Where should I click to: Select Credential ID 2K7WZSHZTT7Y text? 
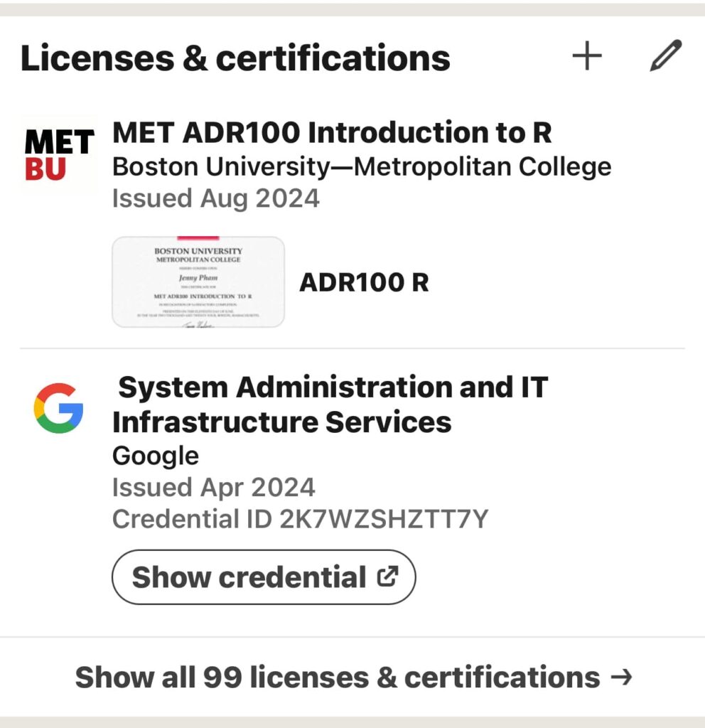301,519
